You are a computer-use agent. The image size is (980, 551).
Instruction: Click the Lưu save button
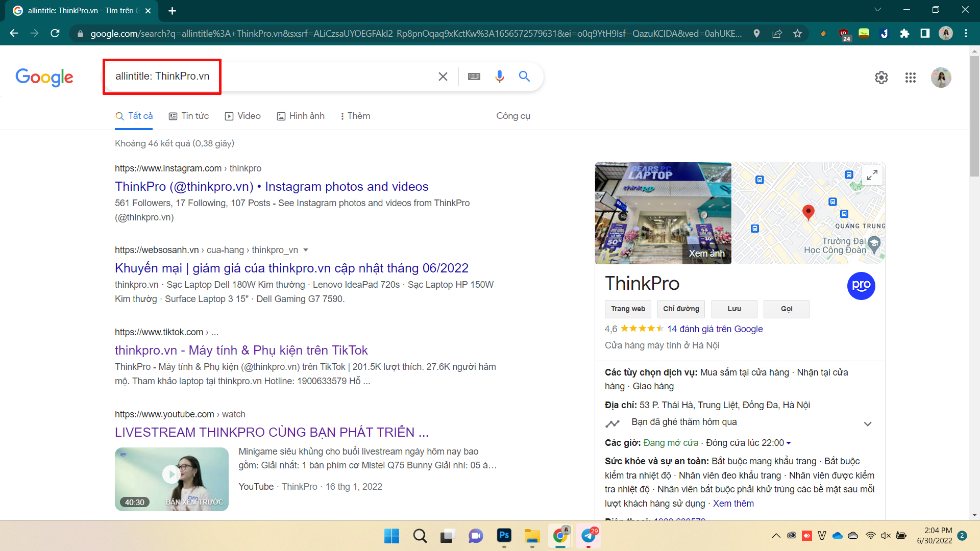[x=734, y=309]
